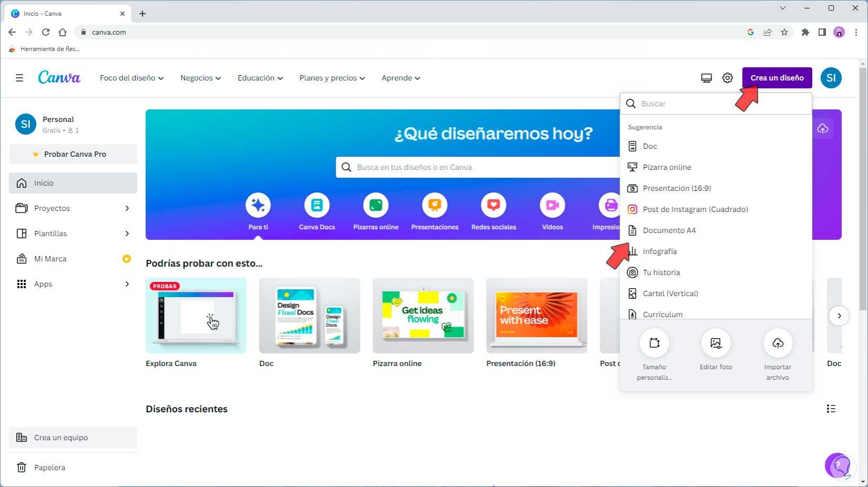The width and height of the screenshot is (868, 487).
Task: Open the Papelera in the sidebar
Action: click(73, 468)
